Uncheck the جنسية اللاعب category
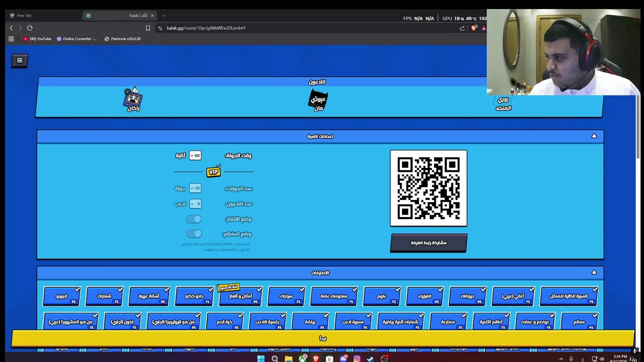The width and height of the screenshot is (644, 362). (267, 322)
